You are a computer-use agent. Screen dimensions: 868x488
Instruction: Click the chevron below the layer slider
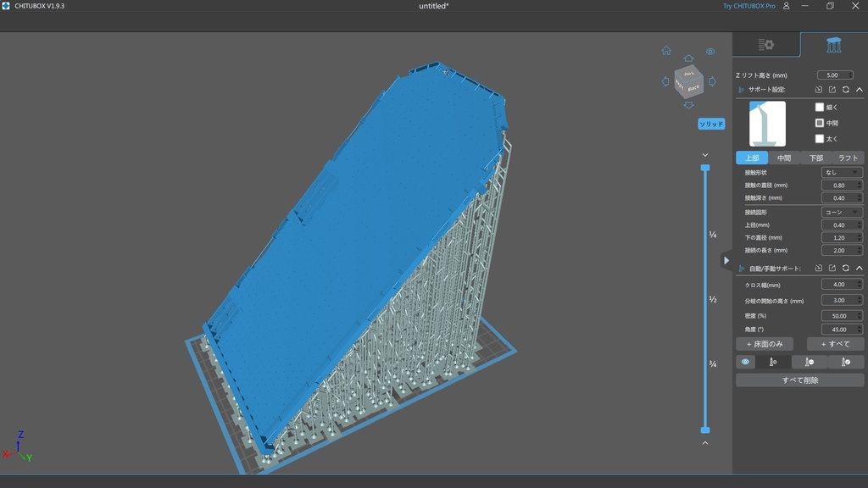[705, 443]
